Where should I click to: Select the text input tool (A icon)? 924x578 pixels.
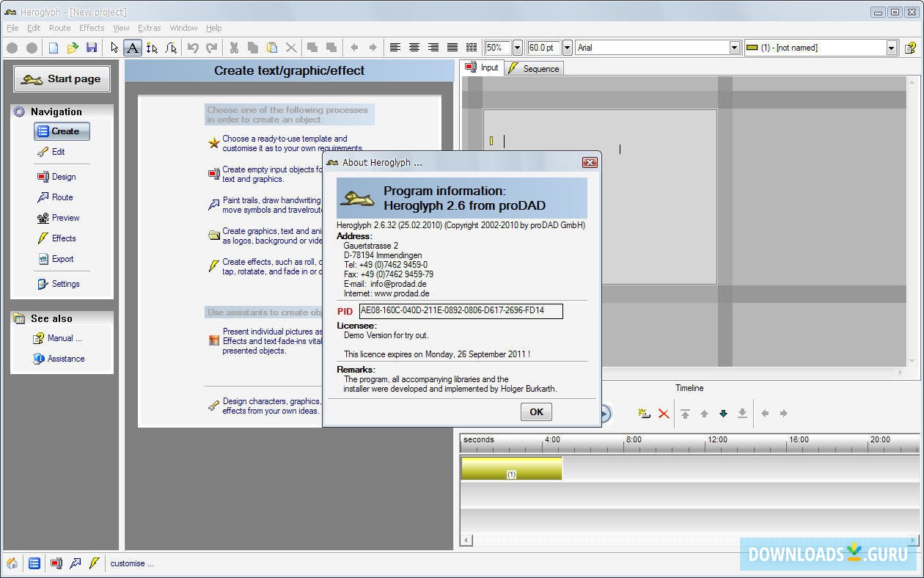coord(132,48)
